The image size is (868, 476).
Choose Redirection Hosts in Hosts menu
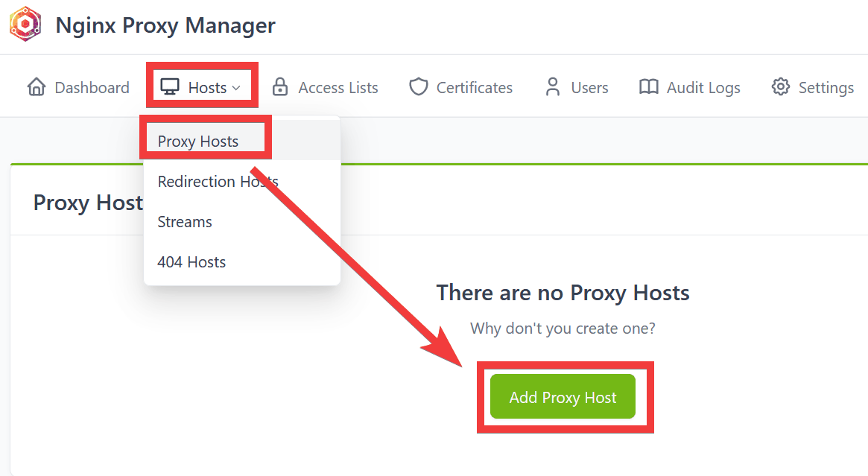(218, 182)
